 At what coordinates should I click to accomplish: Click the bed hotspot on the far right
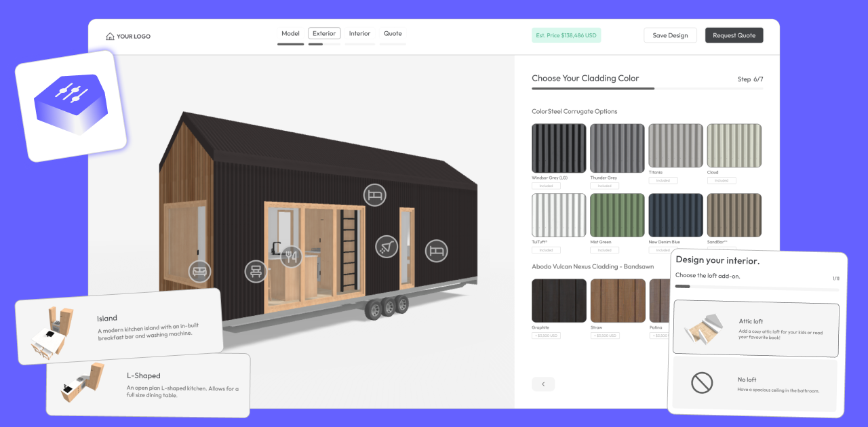436,250
